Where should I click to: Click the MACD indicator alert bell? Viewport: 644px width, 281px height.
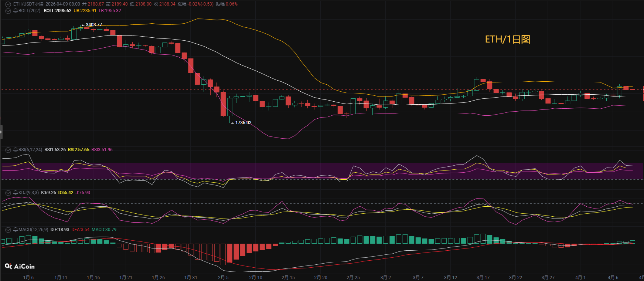[16, 230]
